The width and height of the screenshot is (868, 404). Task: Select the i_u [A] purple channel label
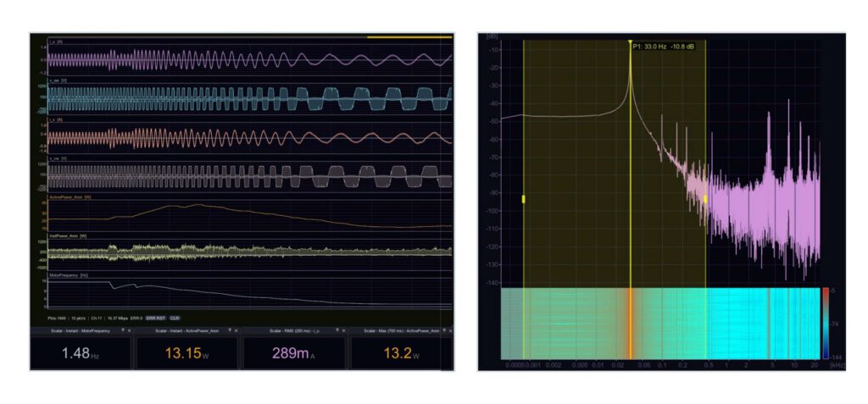point(55,42)
